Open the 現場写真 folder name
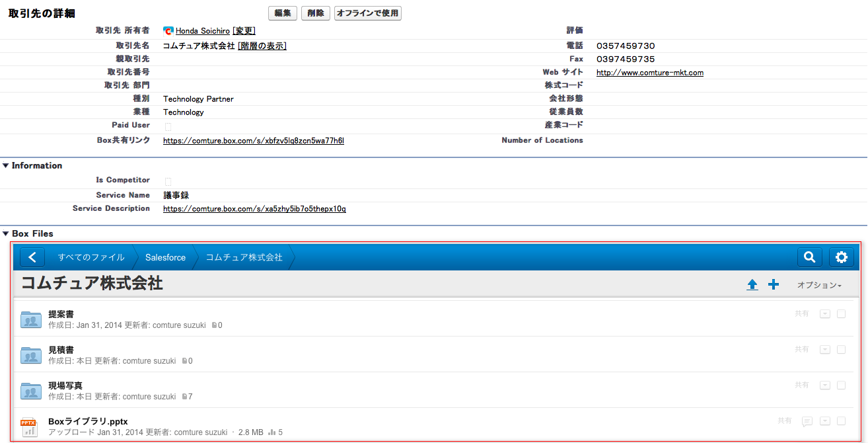This screenshot has height=443, width=868. pos(65,385)
